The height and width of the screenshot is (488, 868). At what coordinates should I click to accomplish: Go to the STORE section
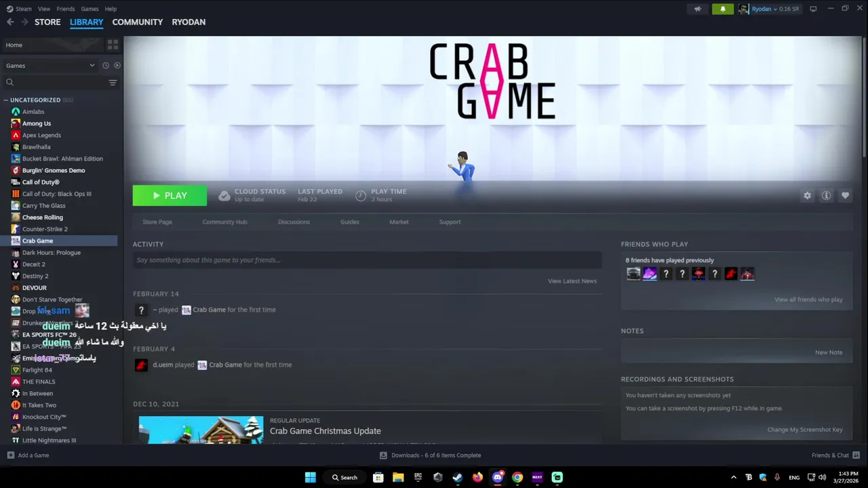[47, 22]
